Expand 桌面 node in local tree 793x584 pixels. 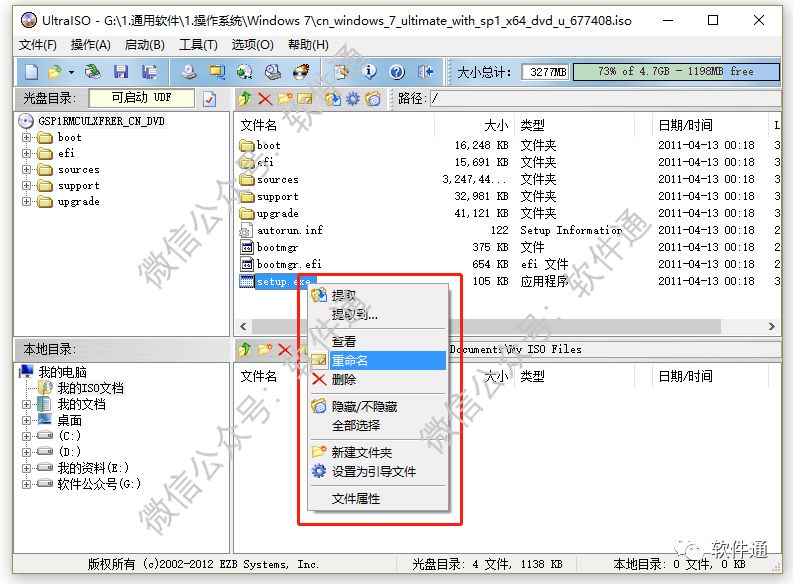click(x=26, y=420)
